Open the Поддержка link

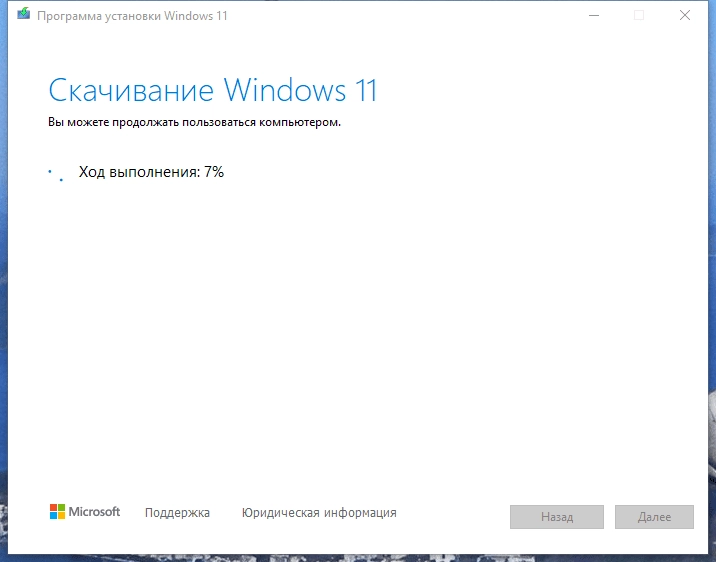(177, 513)
